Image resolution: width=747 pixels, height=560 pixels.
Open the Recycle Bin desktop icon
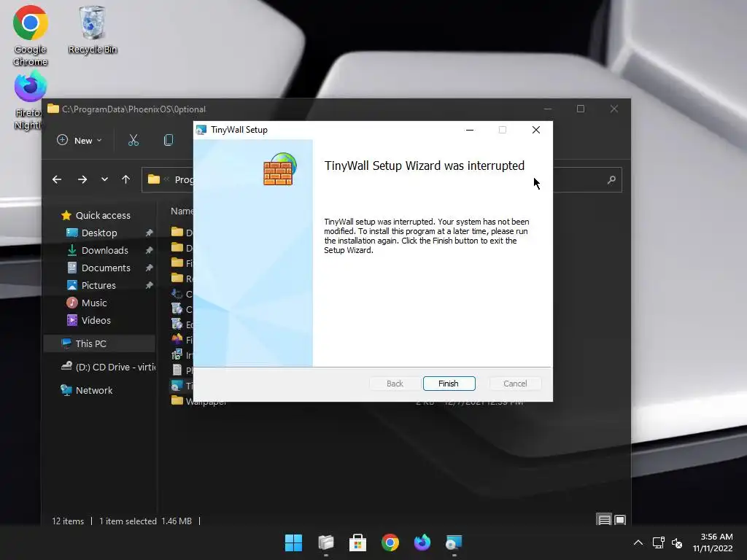click(x=93, y=30)
